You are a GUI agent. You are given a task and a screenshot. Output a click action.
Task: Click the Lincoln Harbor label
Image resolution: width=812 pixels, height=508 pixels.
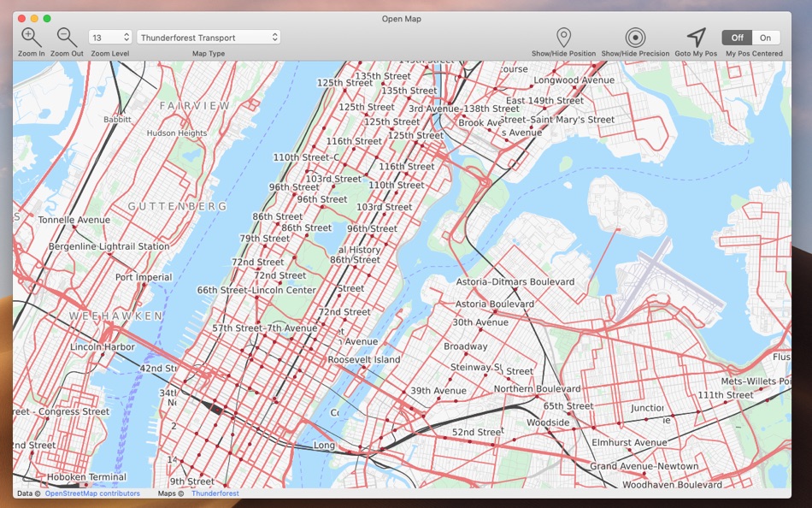click(x=103, y=347)
